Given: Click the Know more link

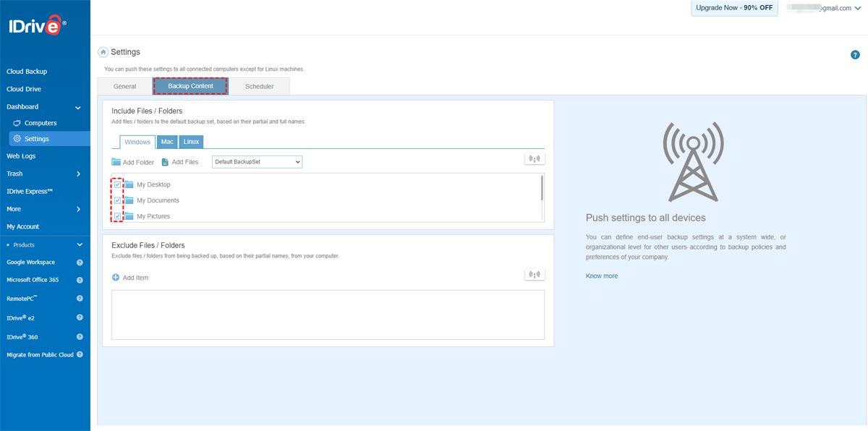Looking at the screenshot, I should click(x=602, y=276).
